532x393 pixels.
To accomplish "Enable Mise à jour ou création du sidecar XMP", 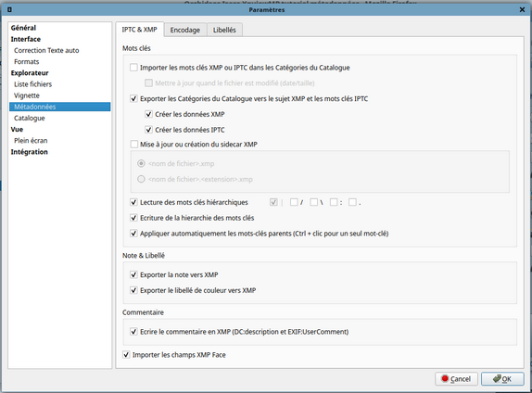I will tap(133, 145).
